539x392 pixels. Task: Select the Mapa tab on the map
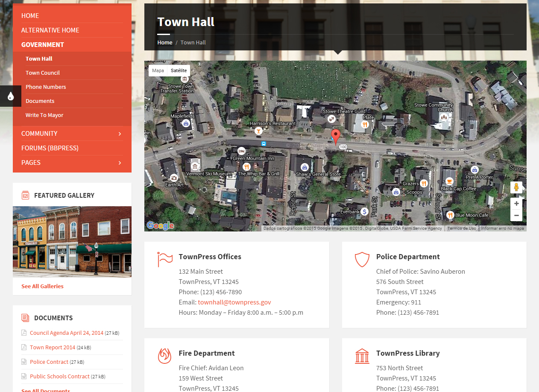(x=158, y=70)
